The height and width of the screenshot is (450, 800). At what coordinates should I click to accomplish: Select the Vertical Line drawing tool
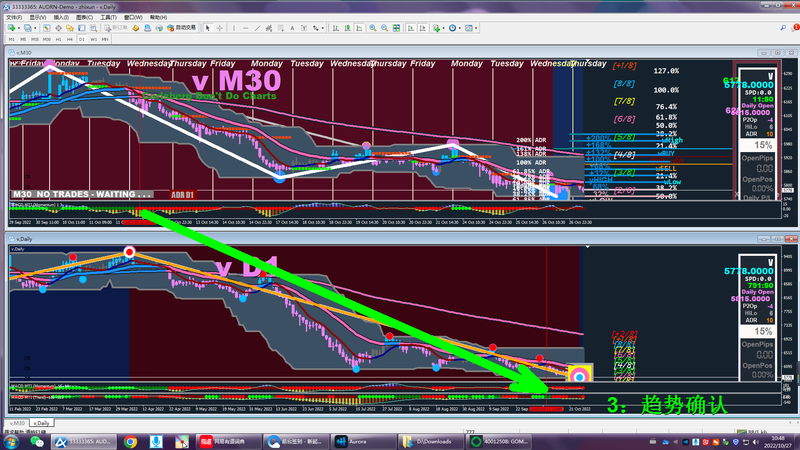tap(234, 28)
